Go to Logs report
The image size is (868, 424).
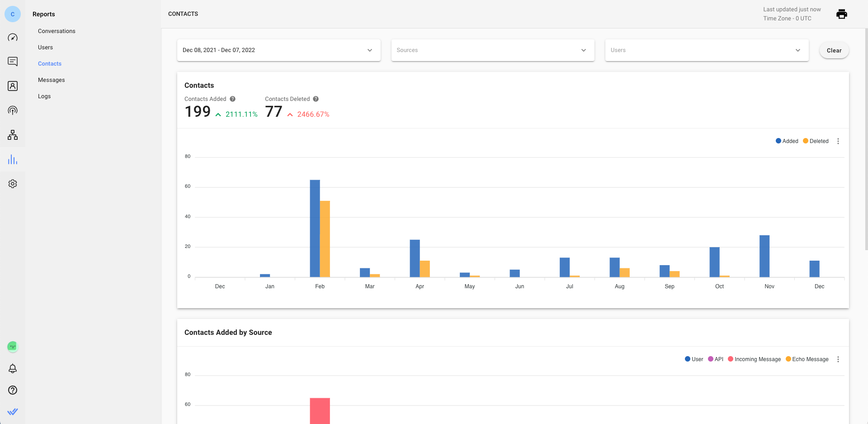pos(44,96)
